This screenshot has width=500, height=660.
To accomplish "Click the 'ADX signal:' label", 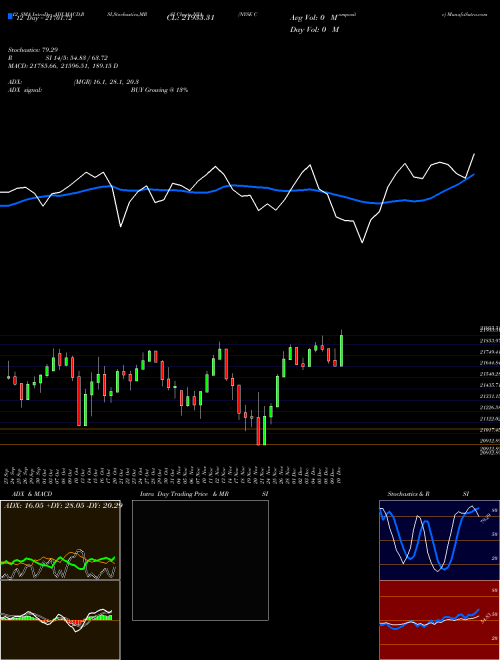I will click(25, 90).
